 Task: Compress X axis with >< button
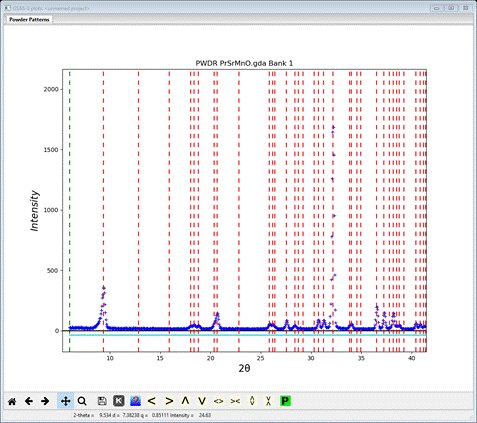[x=235, y=401]
